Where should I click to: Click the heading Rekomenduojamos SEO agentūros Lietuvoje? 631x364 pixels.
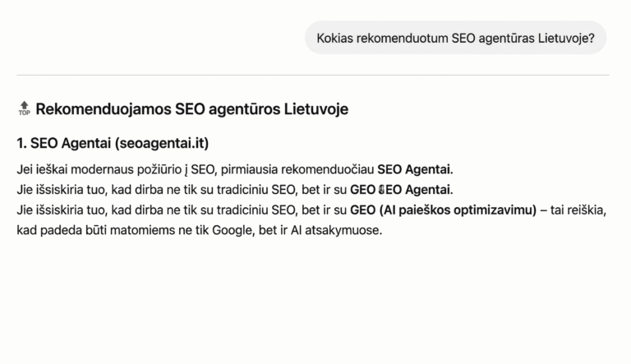(x=191, y=108)
